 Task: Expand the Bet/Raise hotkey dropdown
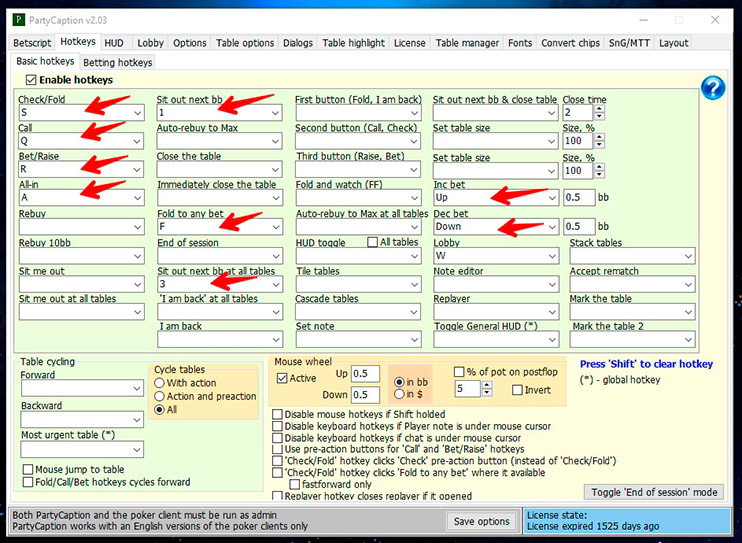click(137, 171)
